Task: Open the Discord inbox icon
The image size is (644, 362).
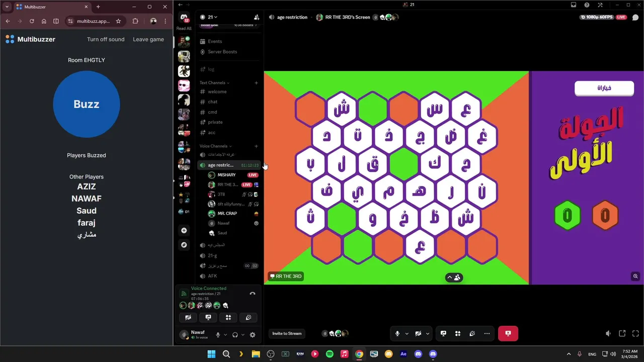Action: (573, 5)
